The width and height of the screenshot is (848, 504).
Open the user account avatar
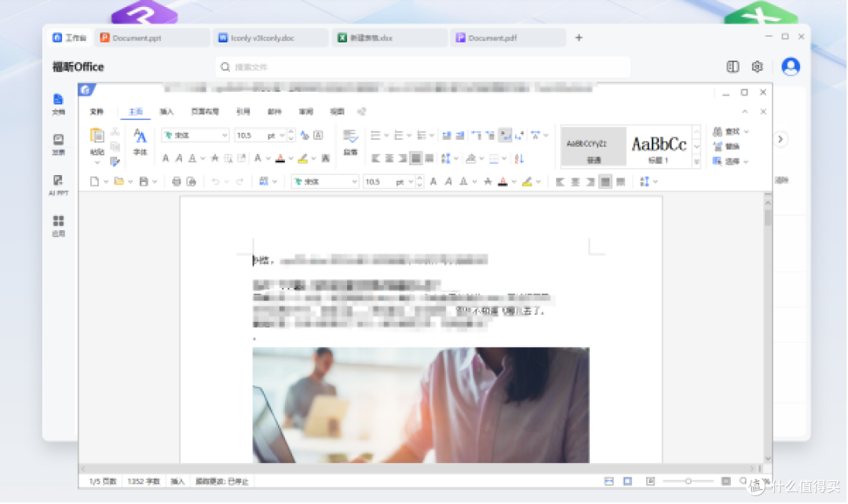pos(791,67)
